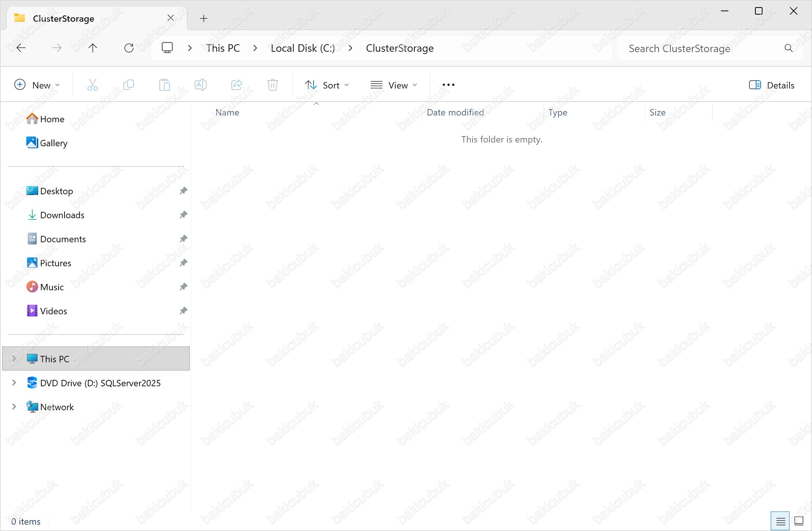Open the New dropdown menu
Image resolution: width=812 pixels, height=531 pixels.
[x=37, y=85]
